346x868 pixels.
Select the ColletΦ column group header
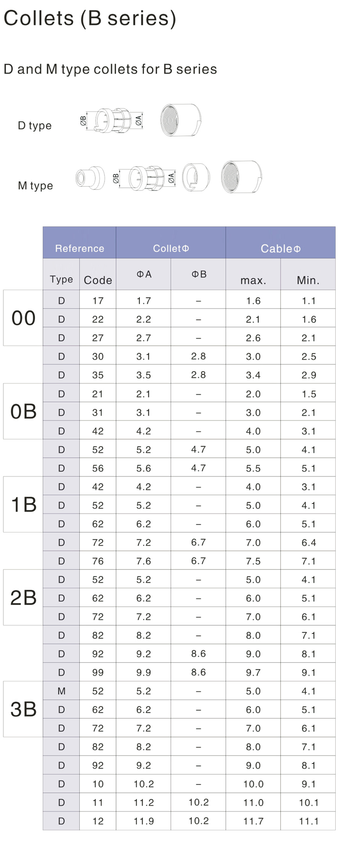coord(171,248)
